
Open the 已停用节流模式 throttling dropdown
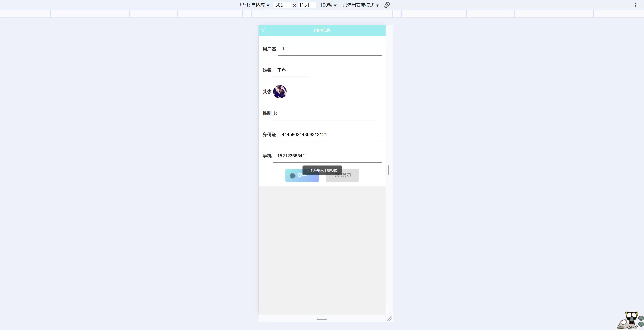tap(360, 5)
